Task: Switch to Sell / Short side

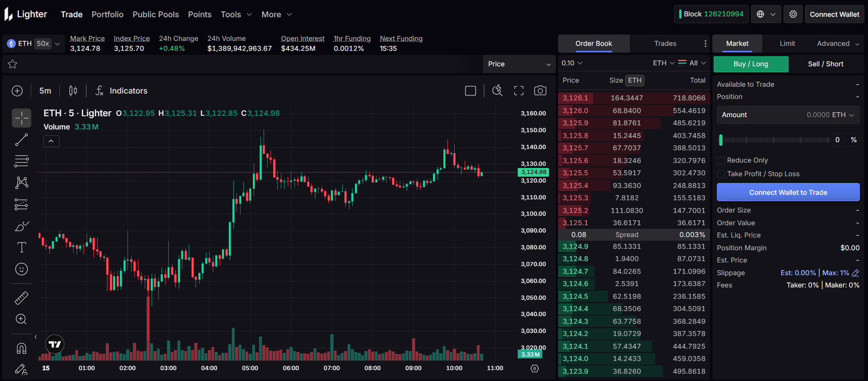Action: (825, 64)
